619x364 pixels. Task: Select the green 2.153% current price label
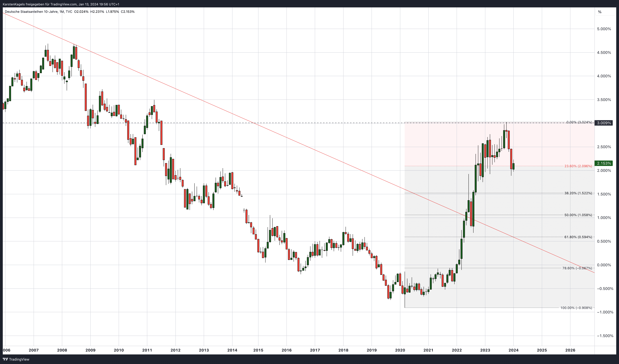pos(603,163)
